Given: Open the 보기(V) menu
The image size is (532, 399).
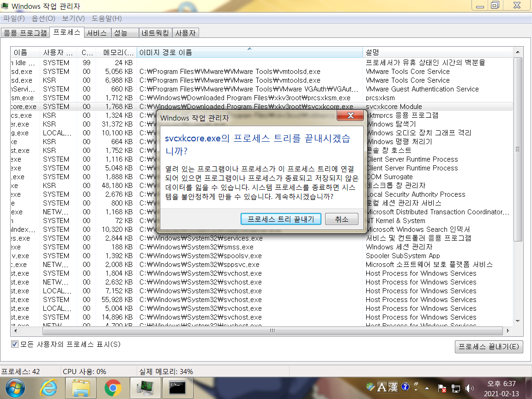Looking at the screenshot, I should coord(73,18).
